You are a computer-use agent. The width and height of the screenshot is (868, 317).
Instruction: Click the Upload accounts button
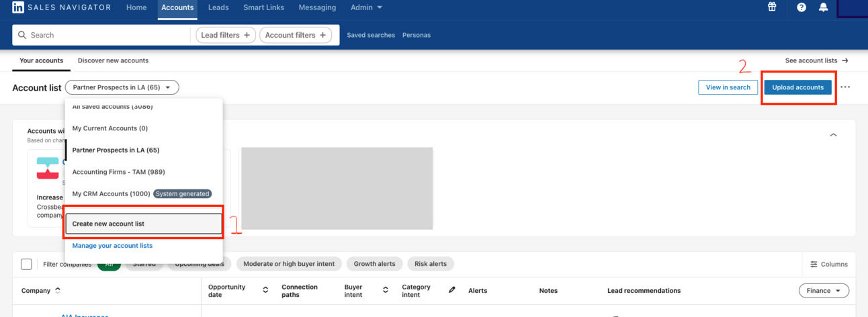click(x=797, y=87)
